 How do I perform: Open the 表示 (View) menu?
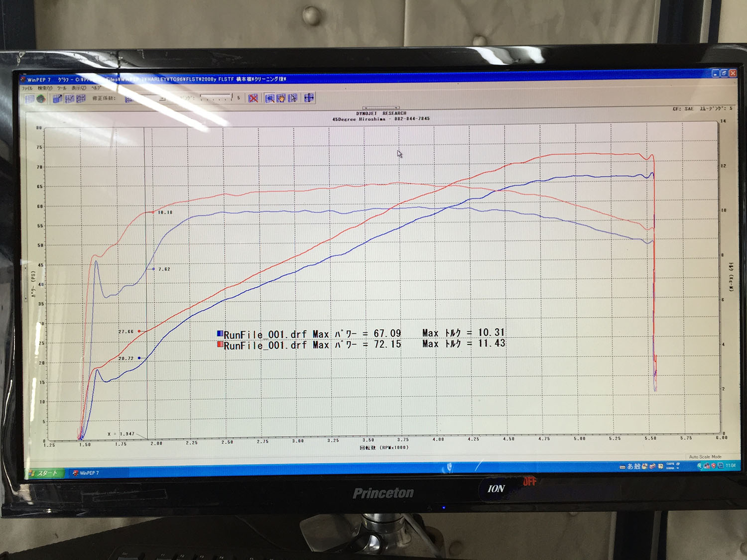[x=78, y=88]
